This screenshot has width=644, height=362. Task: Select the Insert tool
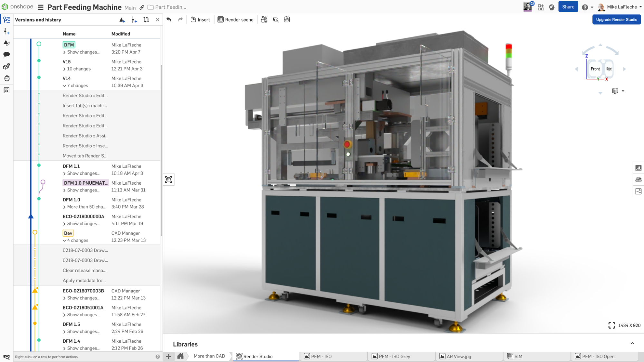click(200, 19)
